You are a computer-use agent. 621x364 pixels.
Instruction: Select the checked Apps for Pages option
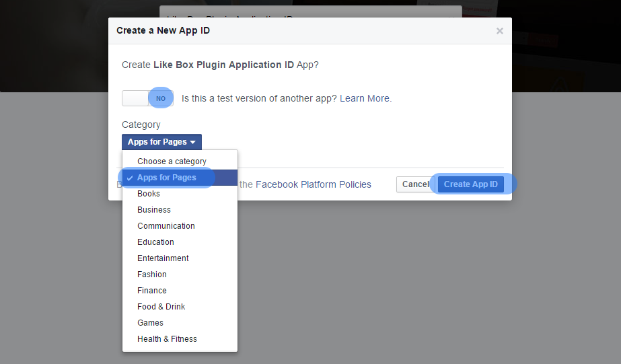pyautogui.click(x=167, y=178)
